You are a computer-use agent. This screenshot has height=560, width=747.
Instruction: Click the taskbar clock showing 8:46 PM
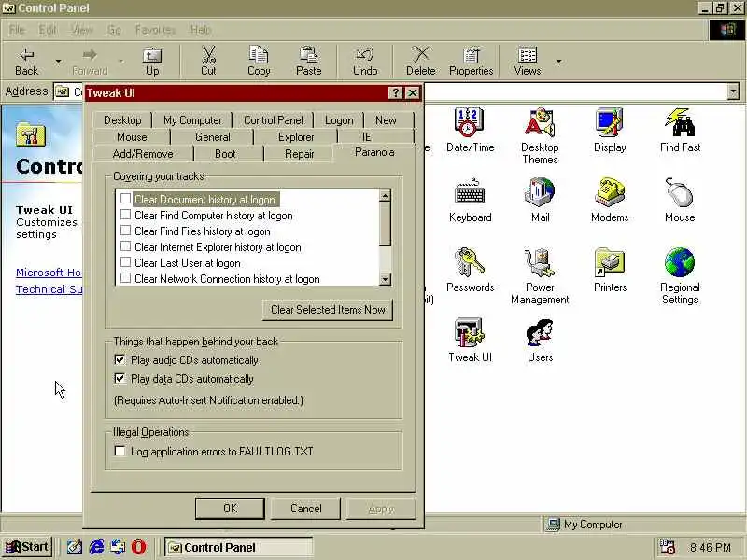[x=711, y=548]
